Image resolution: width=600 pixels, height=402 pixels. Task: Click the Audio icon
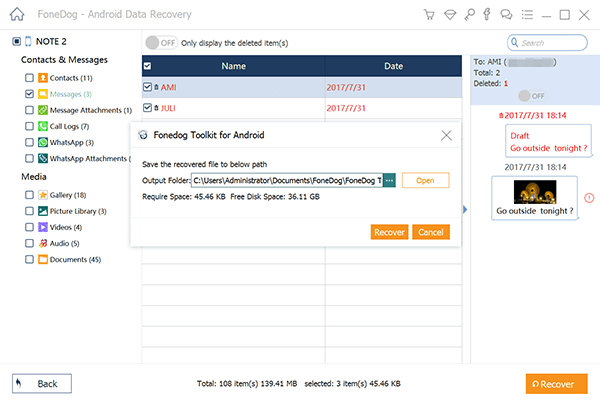pyautogui.click(x=43, y=243)
